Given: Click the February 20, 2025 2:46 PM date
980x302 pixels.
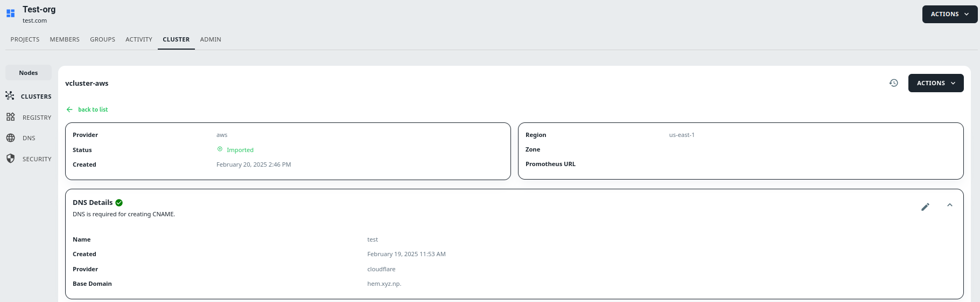Looking at the screenshot, I should point(254,164).
